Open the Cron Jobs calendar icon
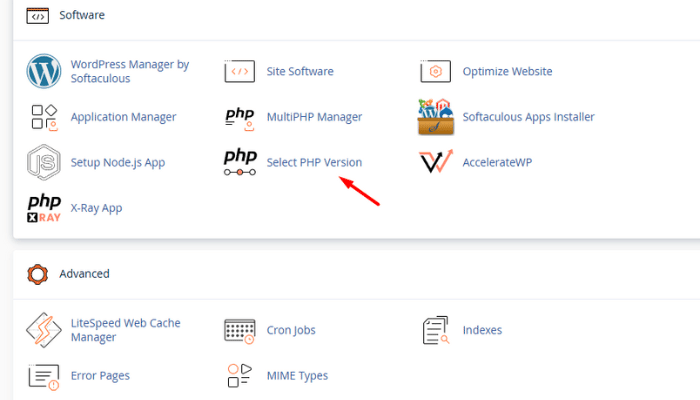Image resolution: width=700 pixels, height=400 pixels. [x=240, y=331]
